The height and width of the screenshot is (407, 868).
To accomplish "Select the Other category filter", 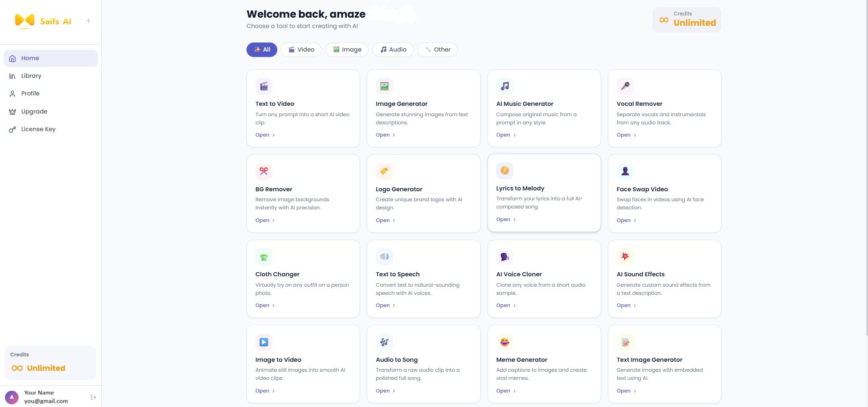I will click(437, 50).
